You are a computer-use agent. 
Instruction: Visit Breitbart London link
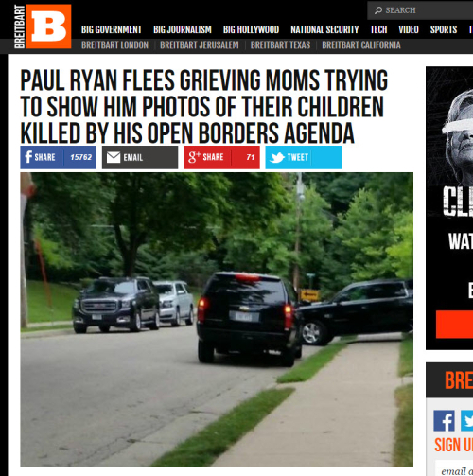click(x=115, y=45)
